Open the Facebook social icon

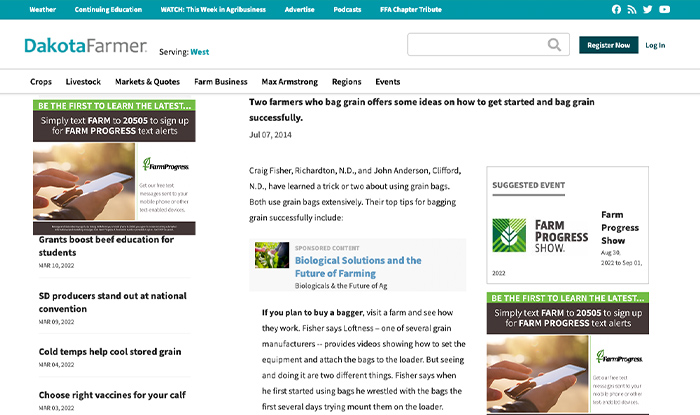(x=616, y=9)
